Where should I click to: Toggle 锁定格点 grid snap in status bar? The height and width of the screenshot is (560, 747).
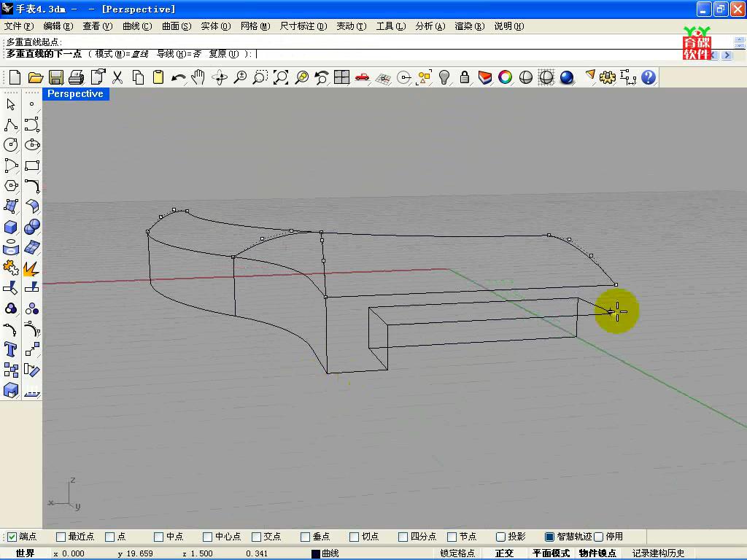tap(457, 553)
